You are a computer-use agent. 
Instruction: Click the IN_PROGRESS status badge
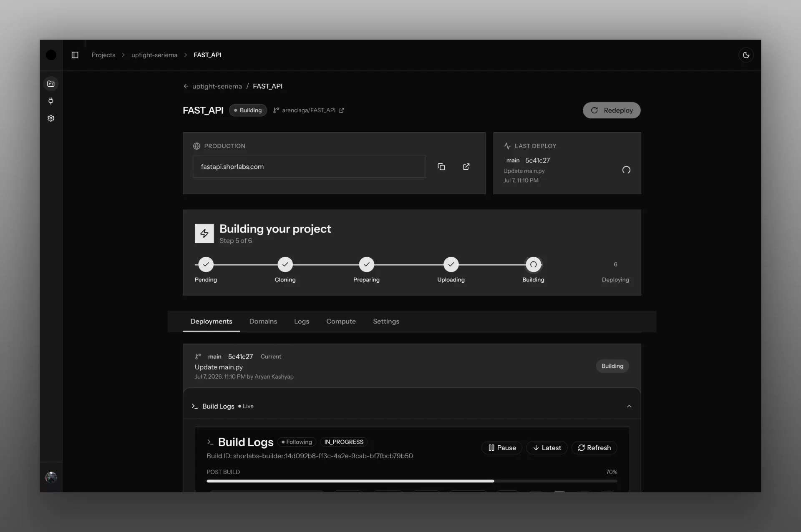344,442
